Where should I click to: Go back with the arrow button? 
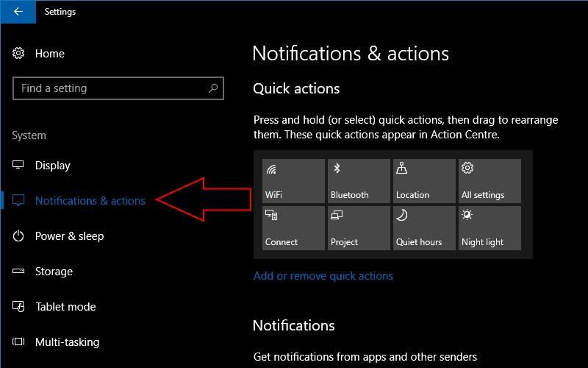point(18,12)
